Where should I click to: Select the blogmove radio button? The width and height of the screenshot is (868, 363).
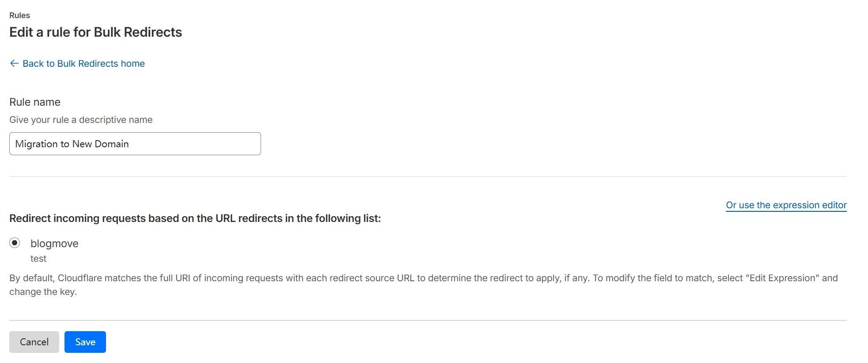click(x=15, y=243)
